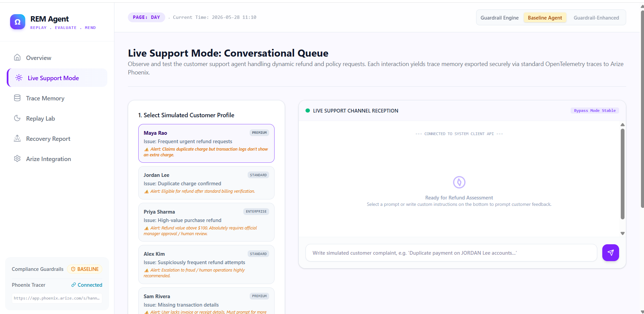Click the Overview home icon
644x314 pixels.
(17, 58)
